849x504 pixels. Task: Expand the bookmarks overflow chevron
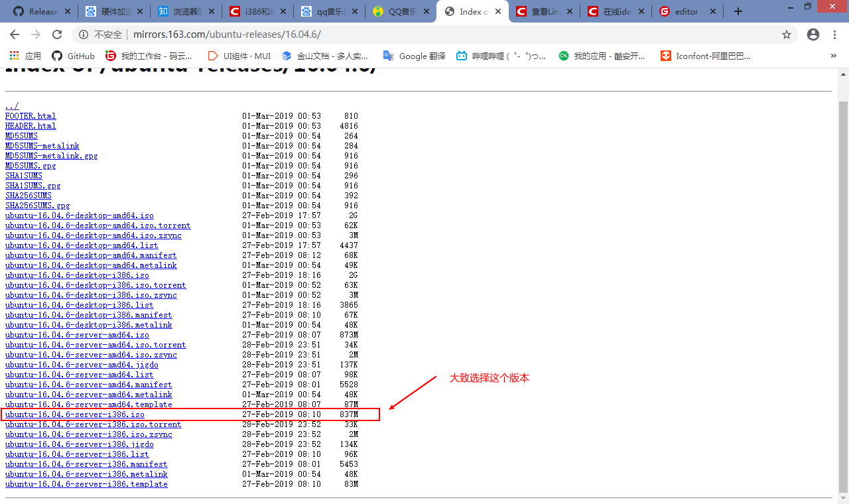833,56
